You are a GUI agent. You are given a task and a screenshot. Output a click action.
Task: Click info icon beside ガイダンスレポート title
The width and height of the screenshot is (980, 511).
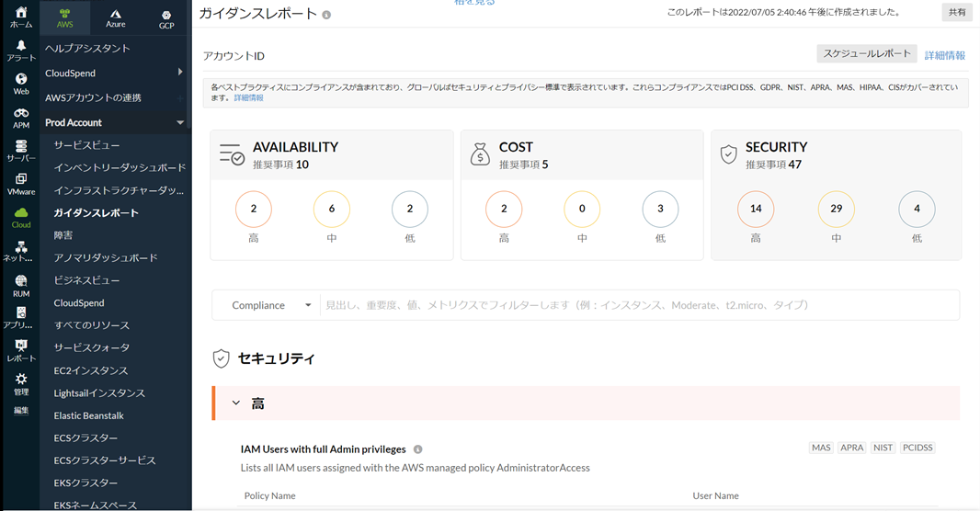[x=327, y=15]
